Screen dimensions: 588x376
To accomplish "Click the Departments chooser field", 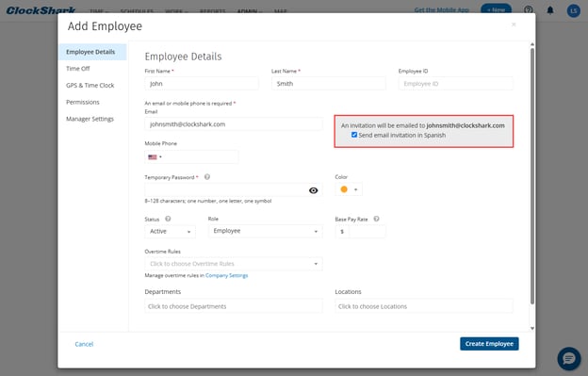I will click(x=234, y=306).
